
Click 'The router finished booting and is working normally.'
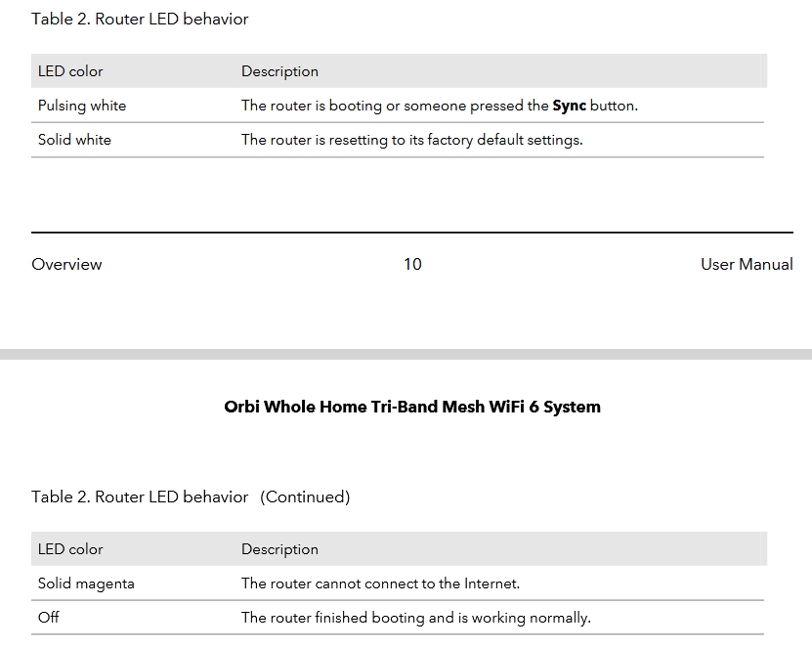pyautogui.click(x=416, y=618)
